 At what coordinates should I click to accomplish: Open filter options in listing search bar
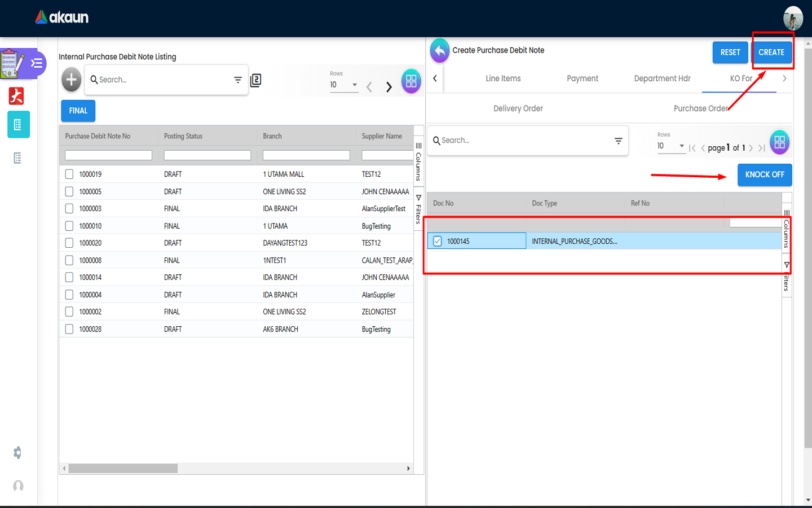pyautogui.click(x=238, y=80)
